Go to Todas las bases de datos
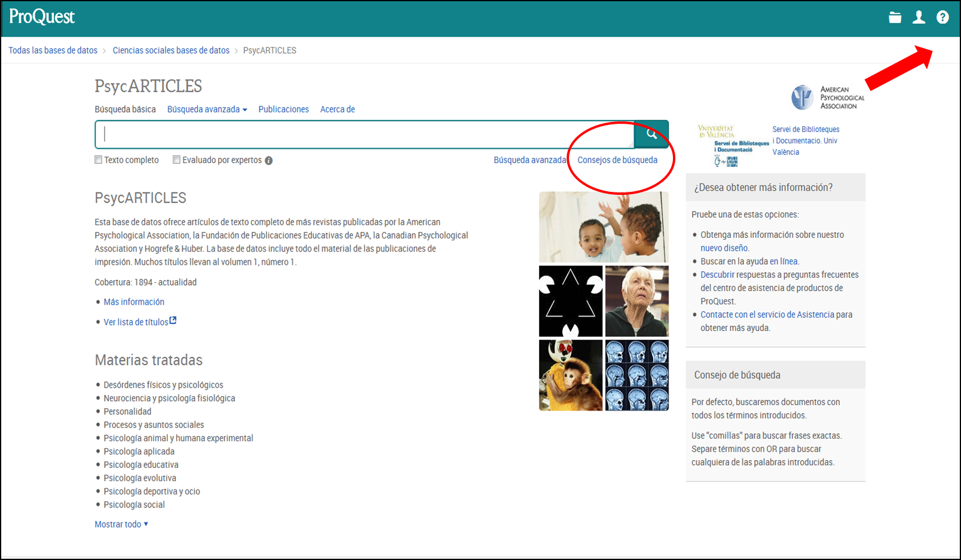This screenshot has height=560, width=961. tap(53, 50)
